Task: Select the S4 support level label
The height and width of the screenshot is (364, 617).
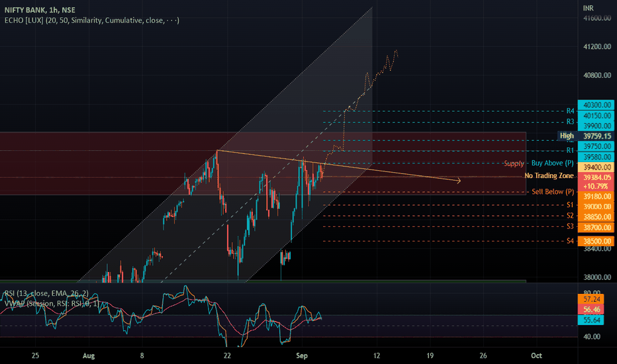Action: click(x=570, y=241)
